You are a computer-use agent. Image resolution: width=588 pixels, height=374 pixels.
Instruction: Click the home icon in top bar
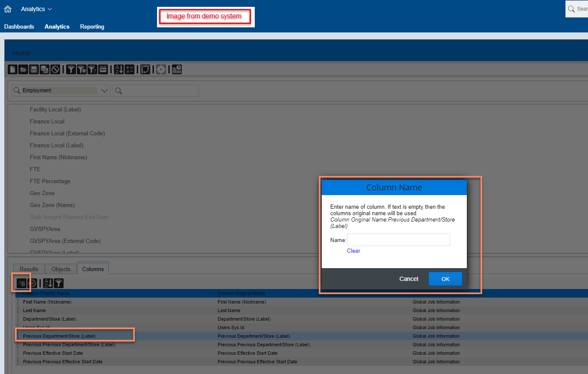click(8, 9)
